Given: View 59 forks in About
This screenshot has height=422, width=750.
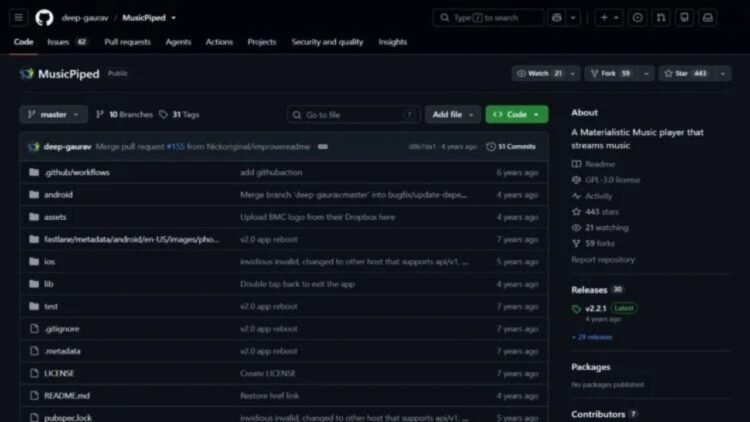Looking at the screenshot, I should click(x=594, y=244).
